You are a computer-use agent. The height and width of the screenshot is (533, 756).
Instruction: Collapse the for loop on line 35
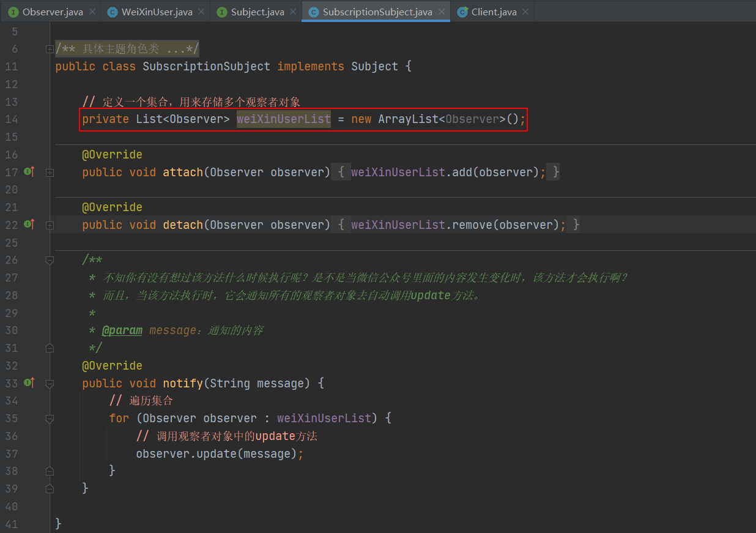tap(50, 419)
